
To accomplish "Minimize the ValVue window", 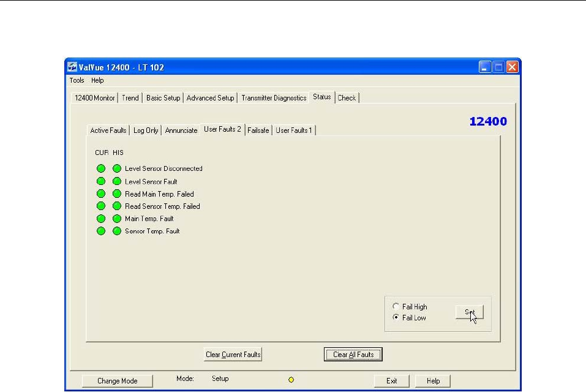I will click(x=485, y=67).
